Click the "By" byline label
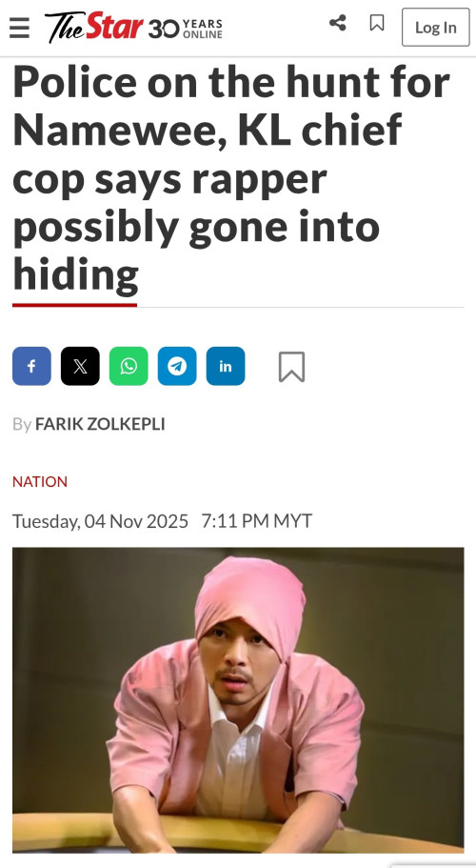Image resolution: width=476 pixels, height=868 pixels. pos(22,425)
